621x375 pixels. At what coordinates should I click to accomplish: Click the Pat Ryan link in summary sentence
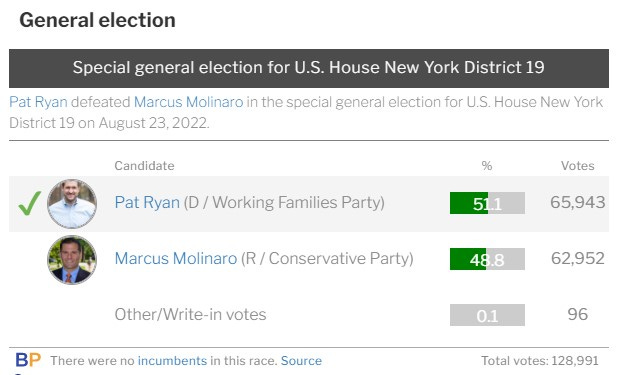pos(38,102)
